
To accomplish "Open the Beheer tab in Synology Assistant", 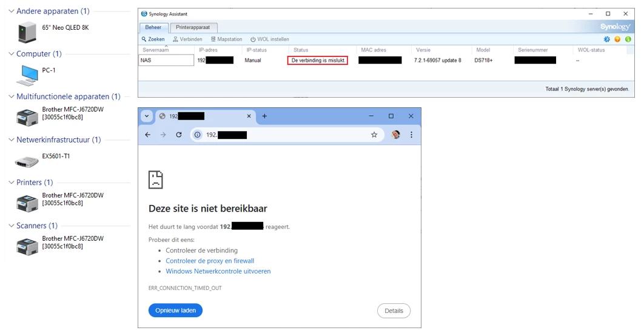I will [153, 27].
